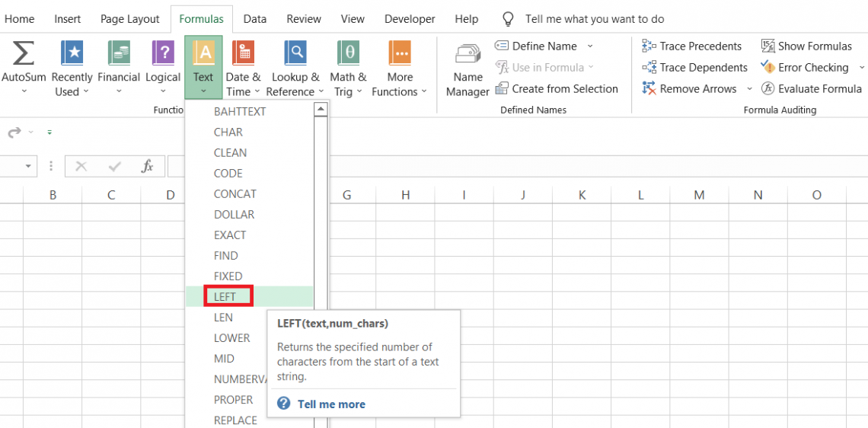This screenshot has height=428, width=868.
Task: Open Recently Used functions icon
Action: (x=72, y=54)
